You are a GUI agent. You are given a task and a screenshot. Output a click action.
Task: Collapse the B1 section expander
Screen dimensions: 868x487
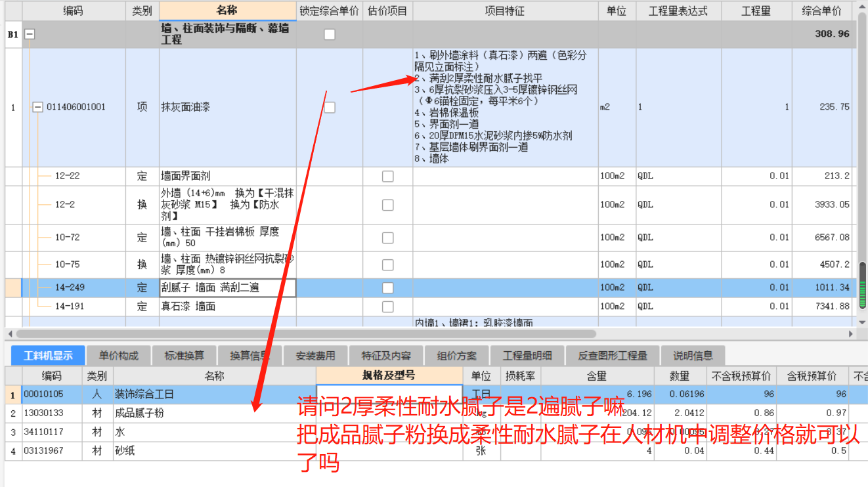pyautogui.click(x=29, y=34)
